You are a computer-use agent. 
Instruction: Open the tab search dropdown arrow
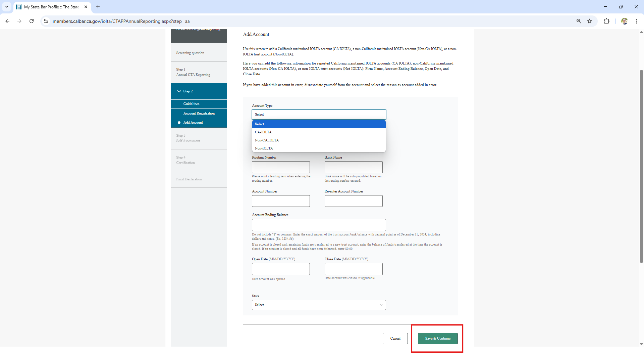click(x=7, y=7)
